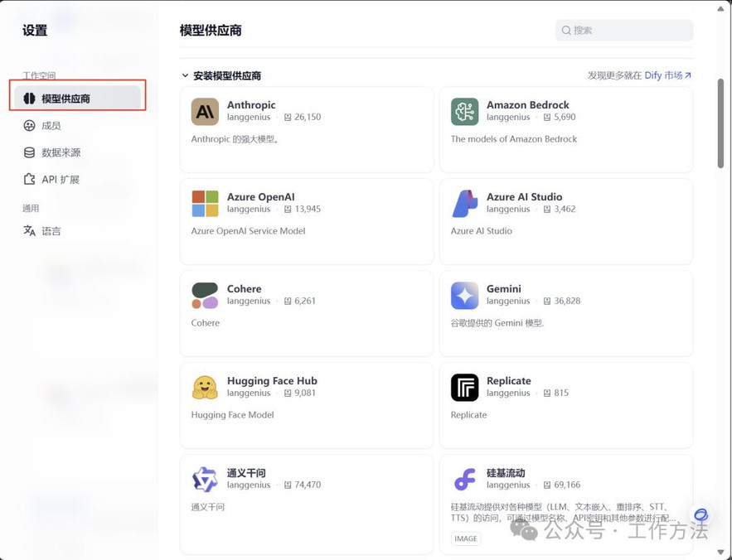
Task: Click the Anthropic provider logo icon
Action: (205, 112)
